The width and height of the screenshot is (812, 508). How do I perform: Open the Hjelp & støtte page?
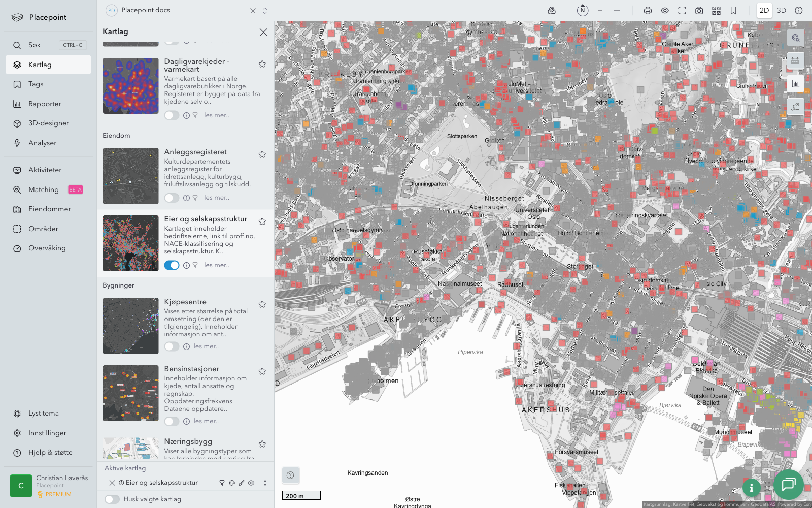[x=50, y=453]
